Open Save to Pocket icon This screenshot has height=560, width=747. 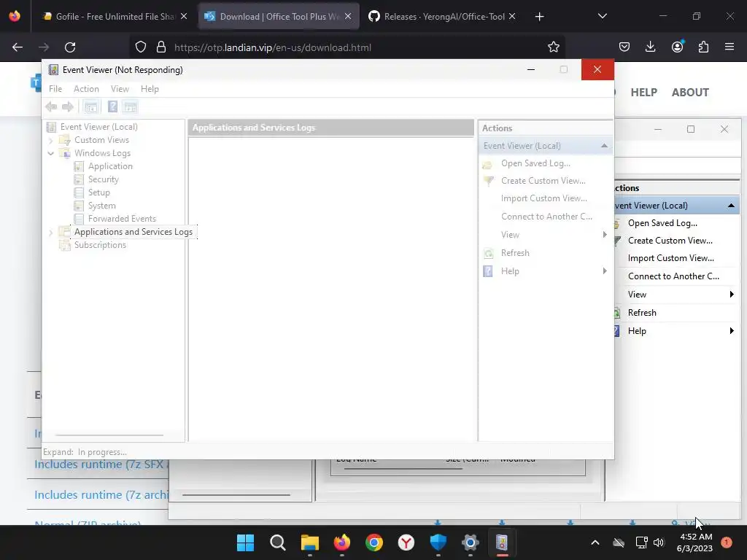click(624, 47)
